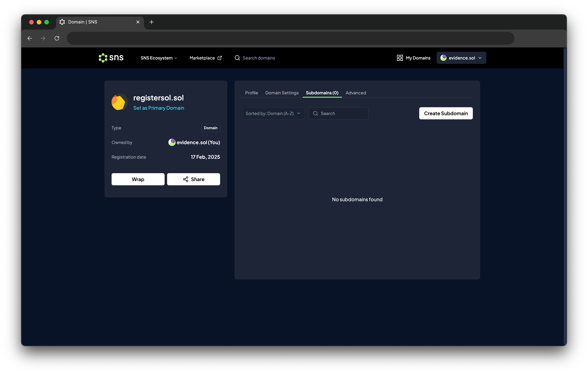Image resolution: width=588 pixels, height=374 pixels.
Task: Click the registersol.sol domain avatar
Action: pyautogui.click(x=119, y=102)
